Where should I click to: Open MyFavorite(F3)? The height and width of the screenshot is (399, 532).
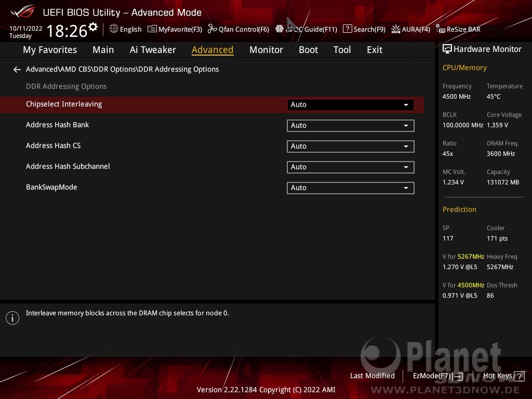coord(175,29)
